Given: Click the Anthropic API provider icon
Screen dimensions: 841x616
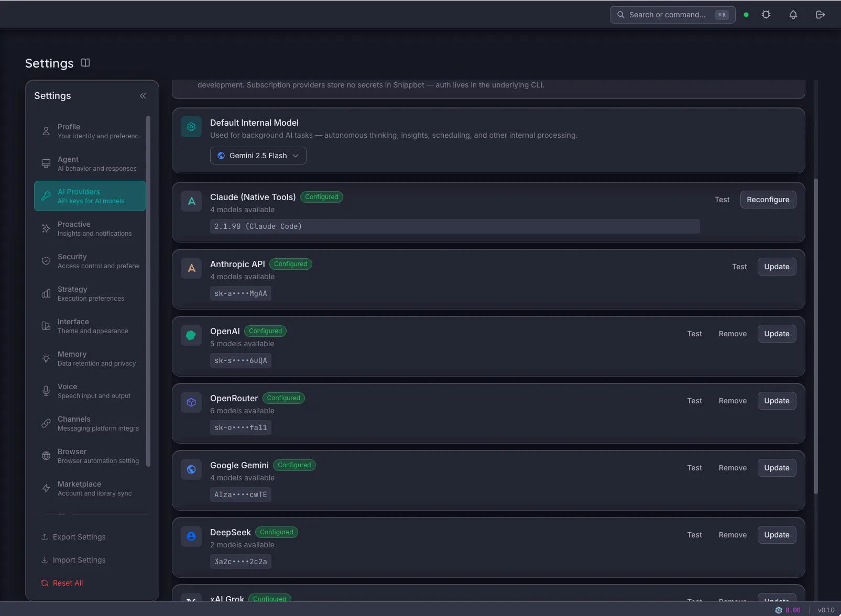Looking at the screenshot, I should (x=191, y=268).
